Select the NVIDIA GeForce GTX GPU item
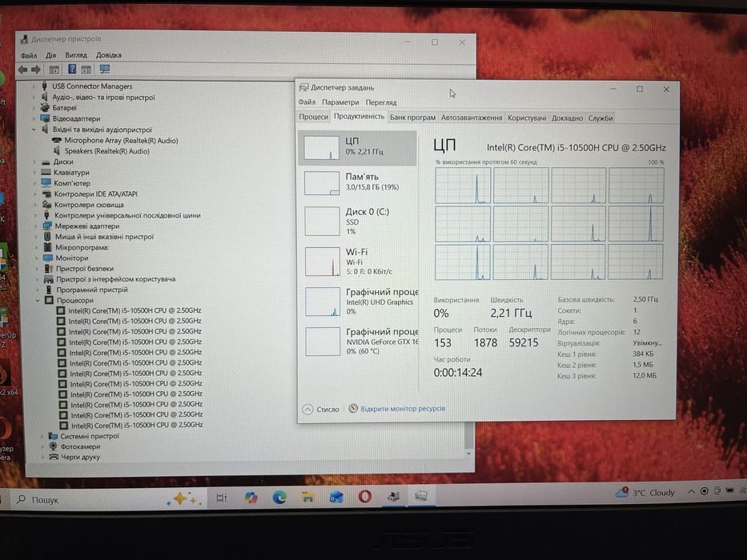 358,341
